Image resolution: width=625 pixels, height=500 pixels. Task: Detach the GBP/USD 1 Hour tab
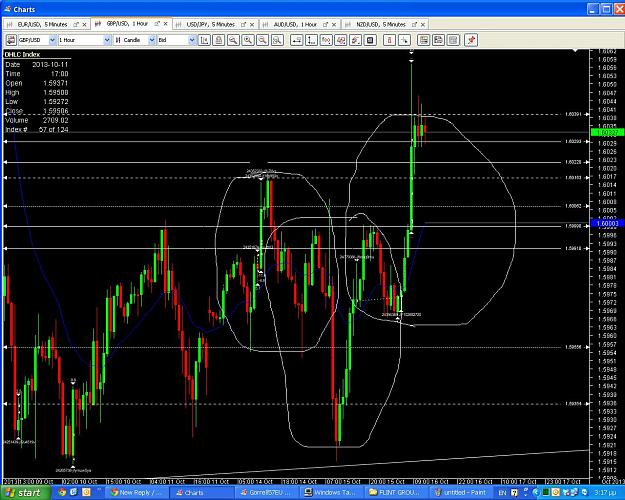tap(157, 24)
